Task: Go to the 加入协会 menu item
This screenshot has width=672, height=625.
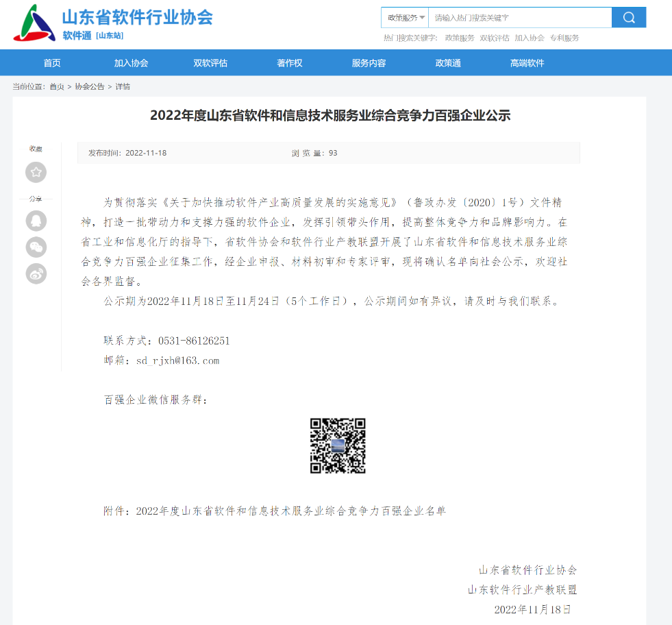Action: (x=131, y=63)
